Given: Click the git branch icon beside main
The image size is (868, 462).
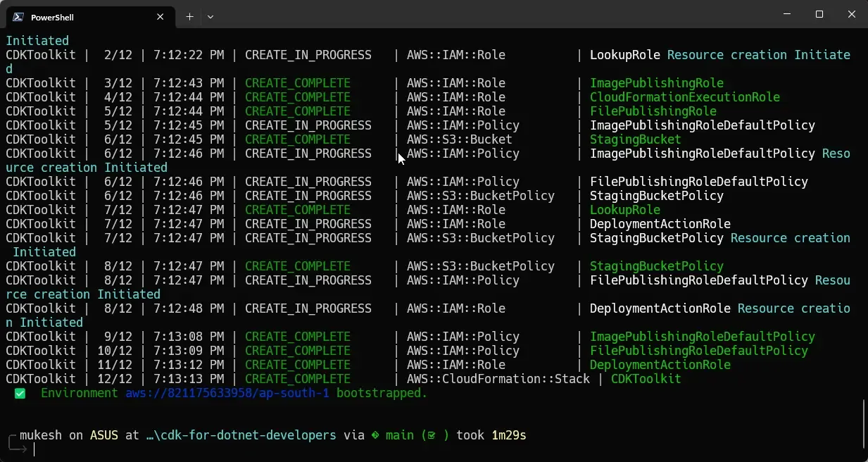Looking at the screenshot, I should [375, 435].
